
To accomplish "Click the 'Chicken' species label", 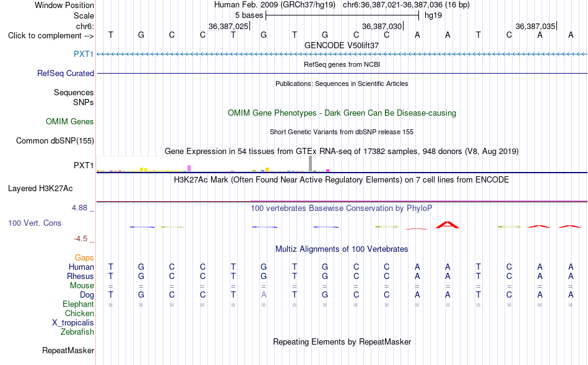I will coord(79,313).
